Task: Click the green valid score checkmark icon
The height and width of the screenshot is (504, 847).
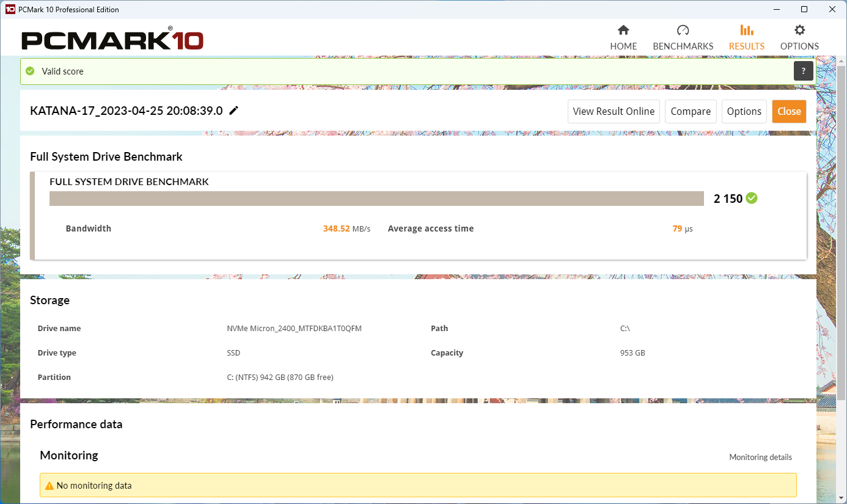Action: 30,71
